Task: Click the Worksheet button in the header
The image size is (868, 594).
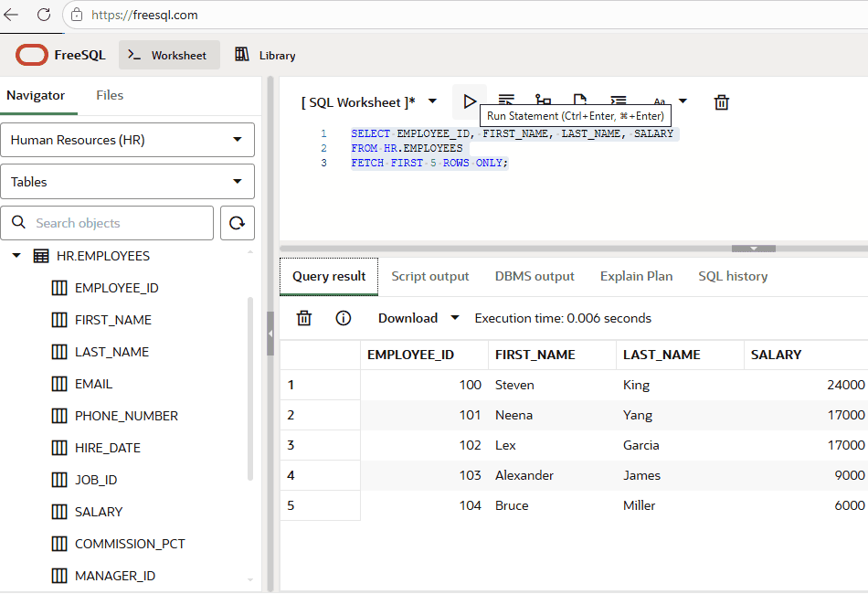Action: tap(169, 55)
